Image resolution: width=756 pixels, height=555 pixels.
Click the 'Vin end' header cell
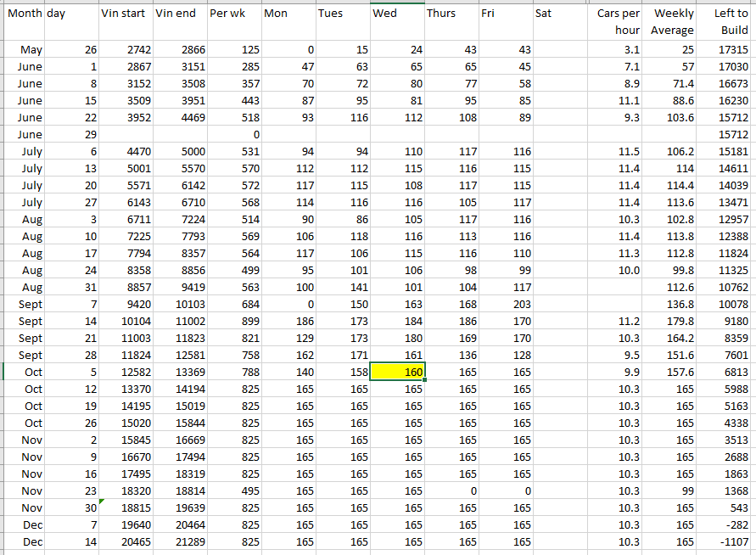(179, 14)
